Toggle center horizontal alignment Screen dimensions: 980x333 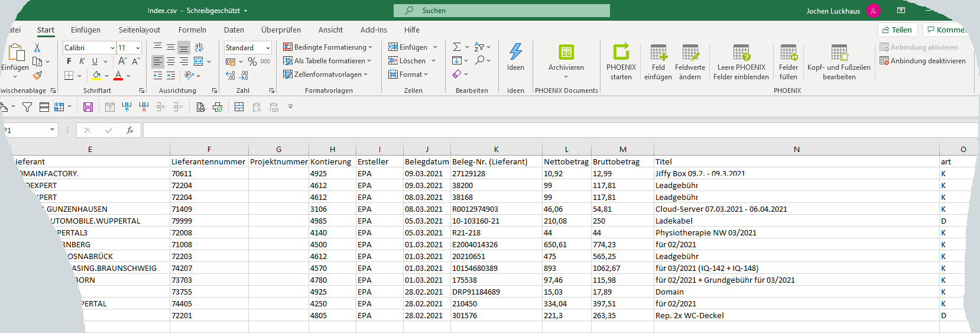[171, 62]
